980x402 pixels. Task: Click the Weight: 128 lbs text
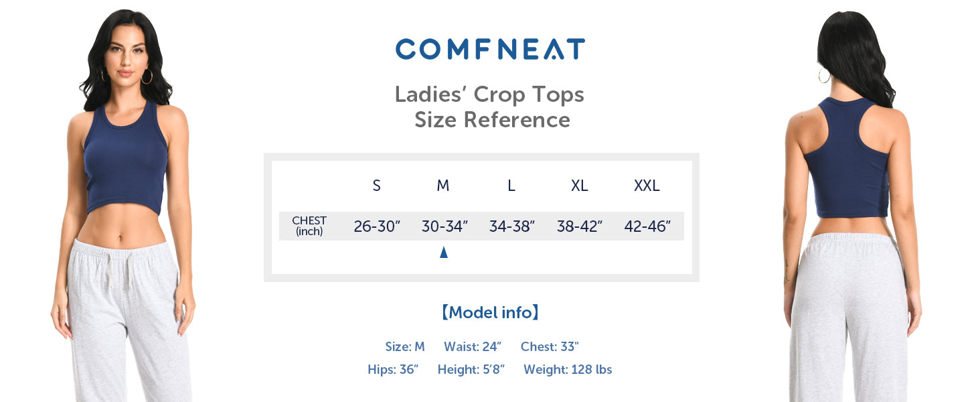click(568, 370)
